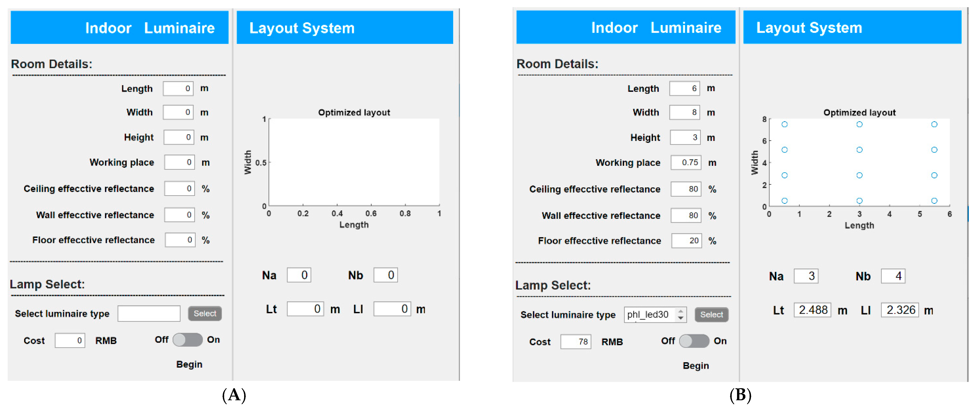The width and height of the screenshot is (980, 410).
Task: Click the Height field in panel A
Action: (x=179, y=137)
